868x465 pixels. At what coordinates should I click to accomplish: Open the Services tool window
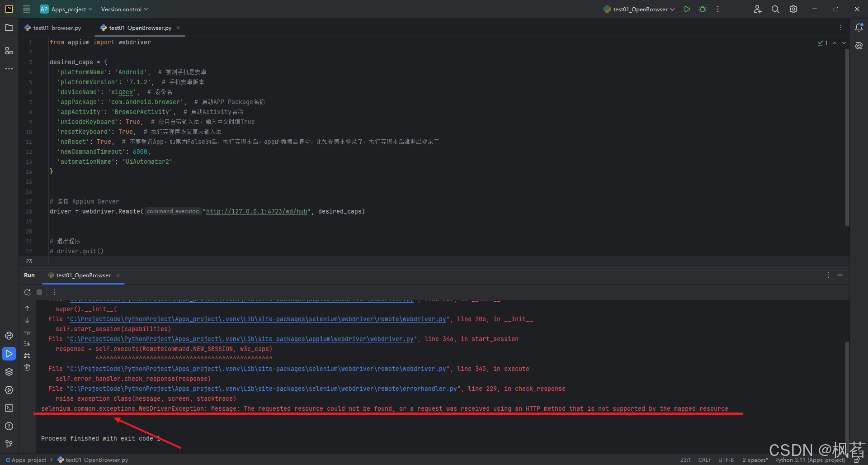click(x=9, y=390)
